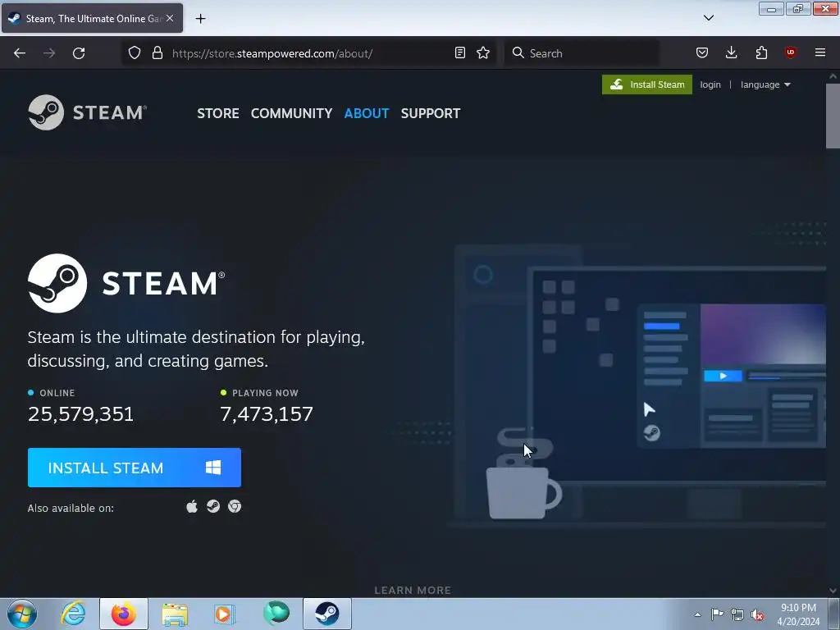Click the Steam logo in the header
840x630 pixels.
pyautogui.click(x=87, y=112)
